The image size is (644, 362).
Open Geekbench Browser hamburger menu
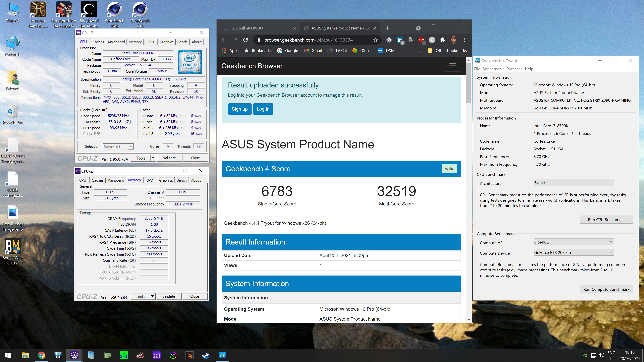click(x=453, y=66)
